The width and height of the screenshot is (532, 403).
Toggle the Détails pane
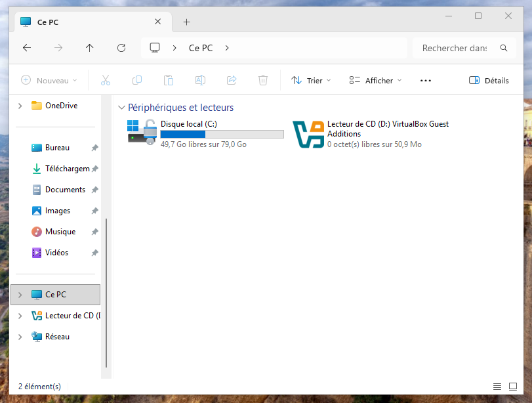click(489, 81)
